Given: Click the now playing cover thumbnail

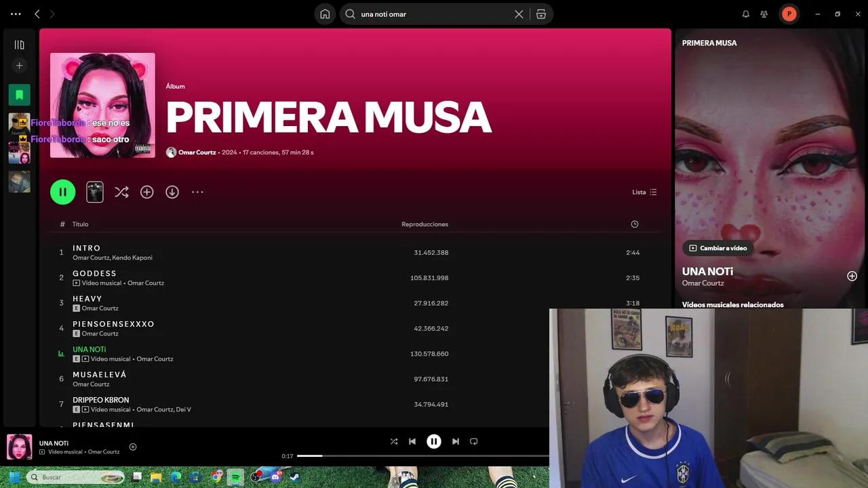Looking at the screenshot, I should tap(19, 447).
